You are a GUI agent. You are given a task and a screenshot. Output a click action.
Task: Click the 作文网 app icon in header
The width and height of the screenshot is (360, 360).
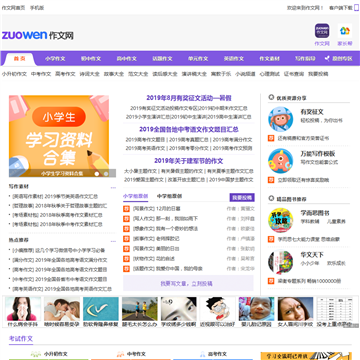pos(322,31)
